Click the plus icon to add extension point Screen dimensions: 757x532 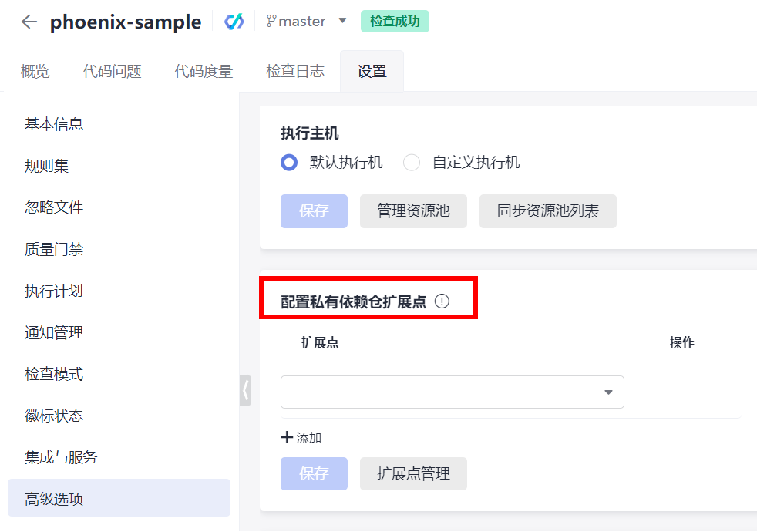[287, 438]
